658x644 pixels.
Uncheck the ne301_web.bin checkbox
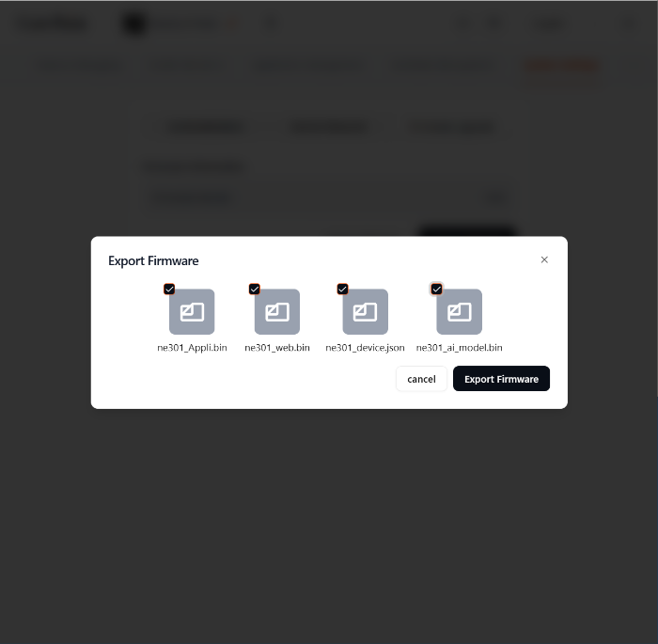tap(255, 289)
